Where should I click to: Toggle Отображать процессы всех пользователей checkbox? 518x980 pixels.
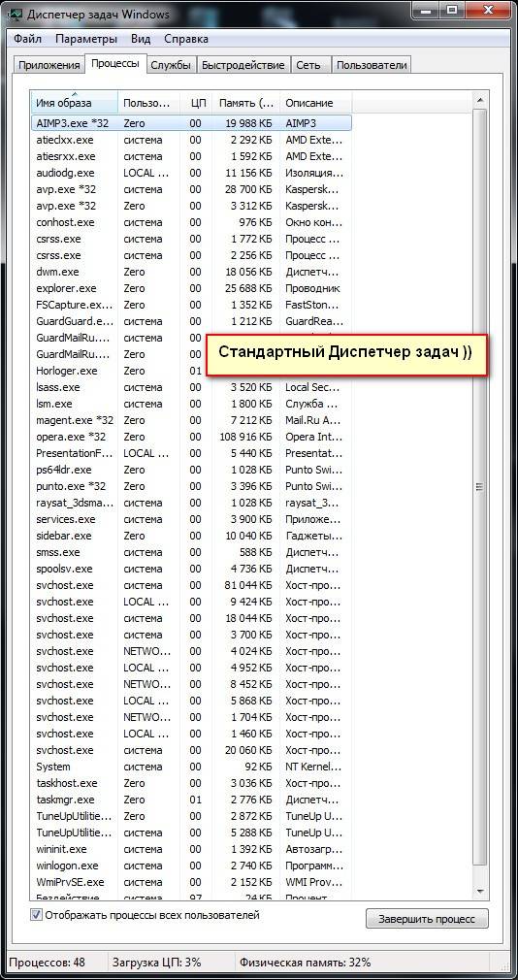[x=36, y=914]
